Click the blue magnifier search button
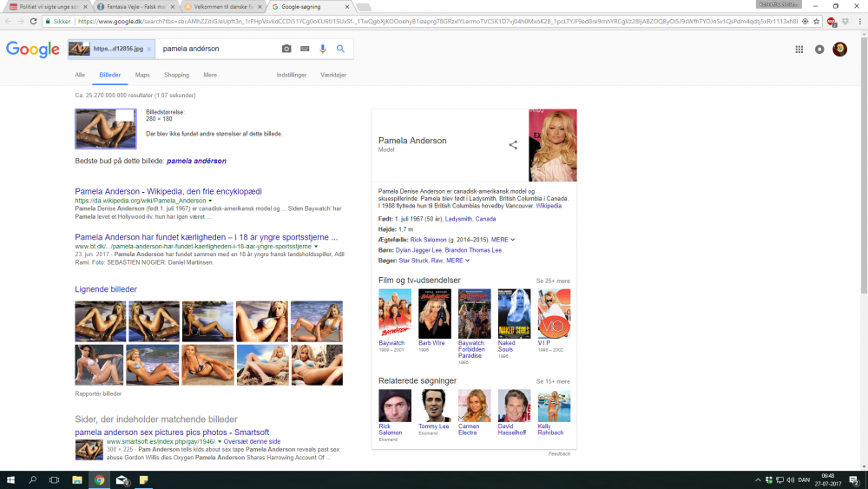Screen dimensions: 868x489 (x=340, y=49)
